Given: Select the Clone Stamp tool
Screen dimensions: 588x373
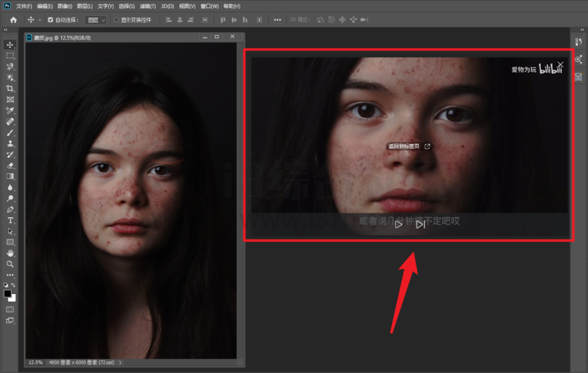Looking at the screenshot, I should click(10, 143).
